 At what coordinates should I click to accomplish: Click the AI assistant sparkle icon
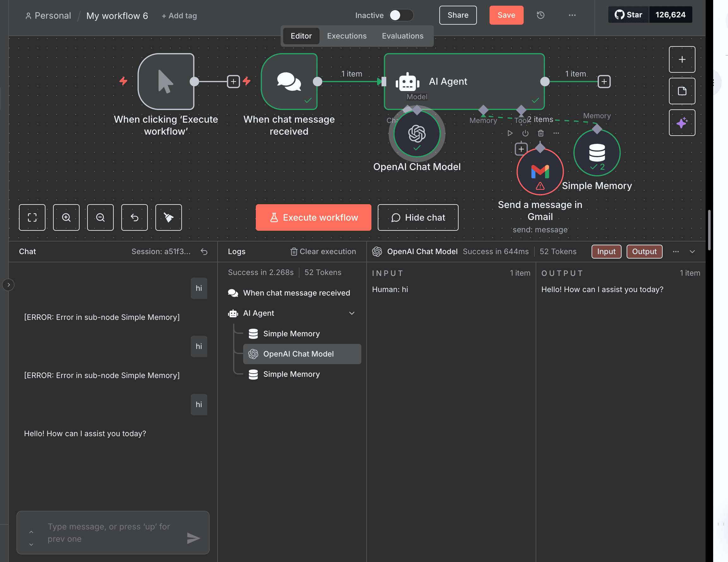point(682,123)
